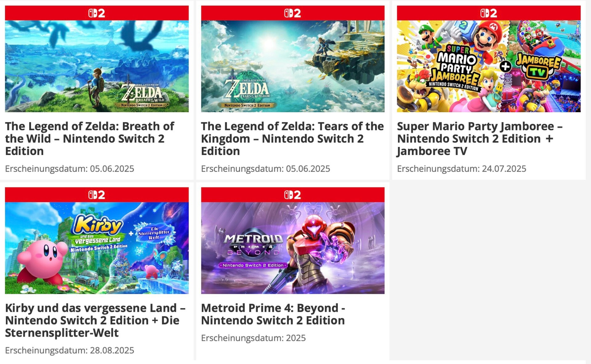Click the release date 28.08.2025

point(70,350)
